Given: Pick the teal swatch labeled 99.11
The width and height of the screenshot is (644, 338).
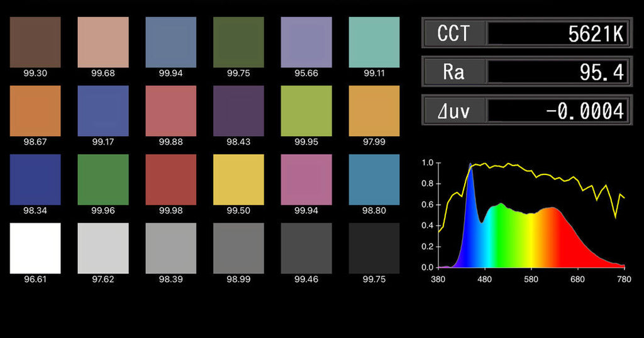Looking at the screenshot, I should tap(374, 42).
